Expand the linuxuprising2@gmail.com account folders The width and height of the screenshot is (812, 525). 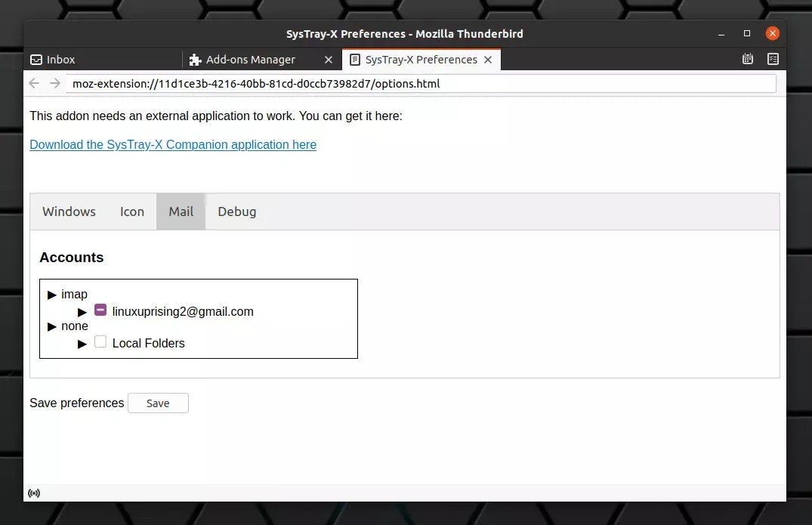[82, 312]
